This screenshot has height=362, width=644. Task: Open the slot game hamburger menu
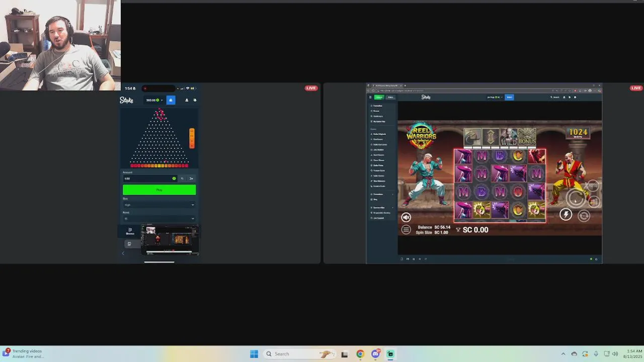click(x=406, y=230)
